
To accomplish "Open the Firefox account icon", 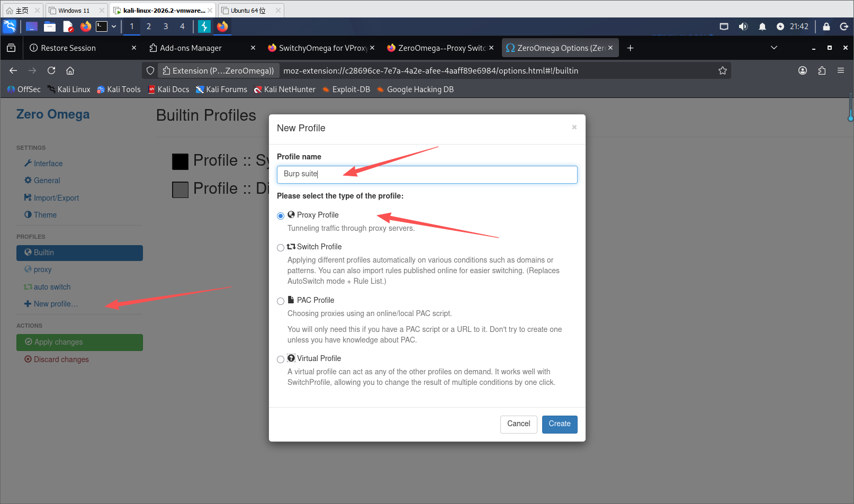I will pyautogui.click(x=803, y=70).
